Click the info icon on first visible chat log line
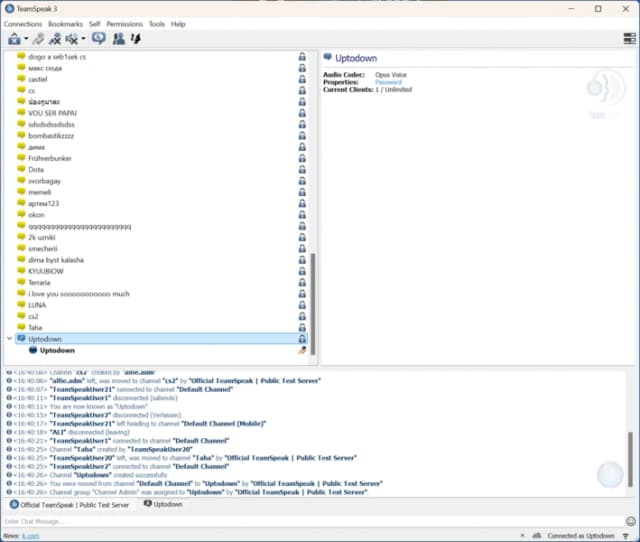This screenshot has width=640, height=542. pos(9,372)
